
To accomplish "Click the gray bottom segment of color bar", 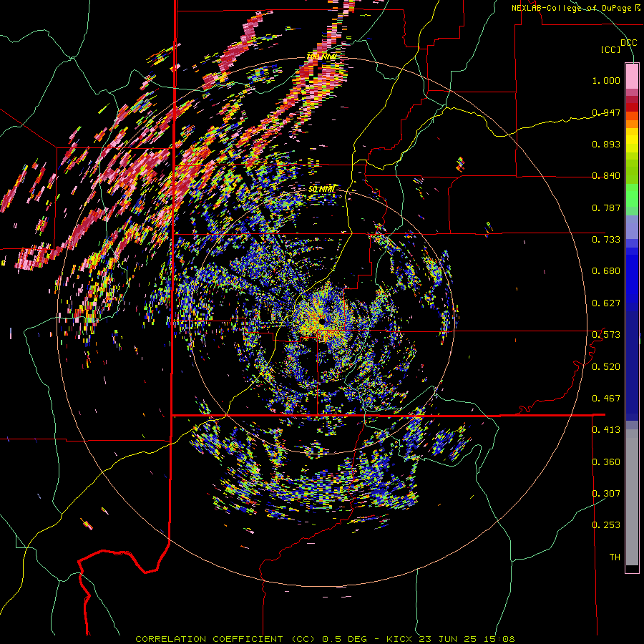I will click(x=632, y=497).
